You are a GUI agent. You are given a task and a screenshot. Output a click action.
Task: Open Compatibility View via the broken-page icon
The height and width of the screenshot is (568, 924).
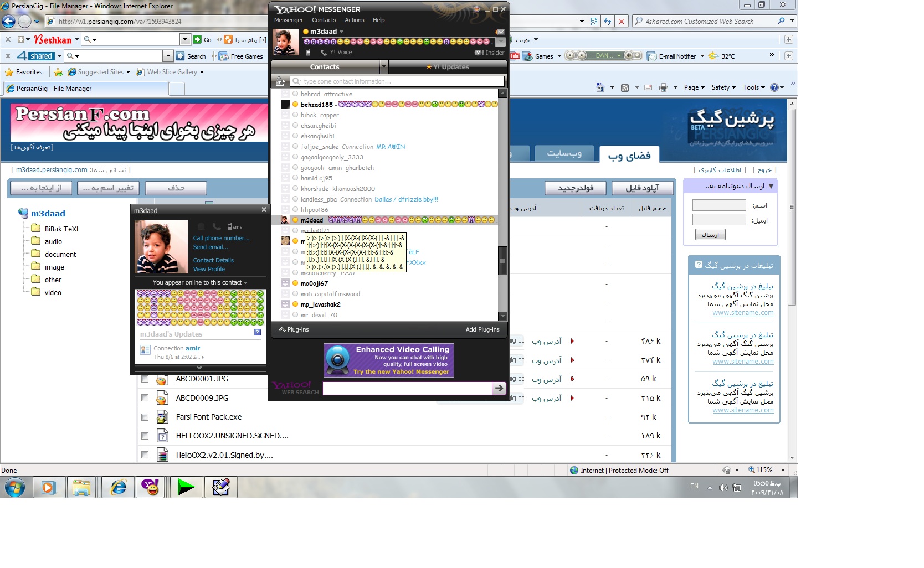pos(594,22)
